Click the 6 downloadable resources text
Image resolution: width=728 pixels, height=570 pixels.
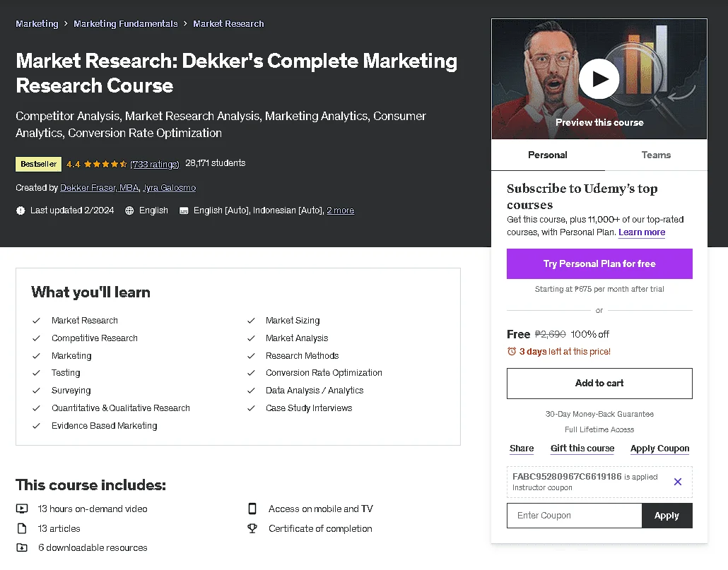(x=93, y=547)
